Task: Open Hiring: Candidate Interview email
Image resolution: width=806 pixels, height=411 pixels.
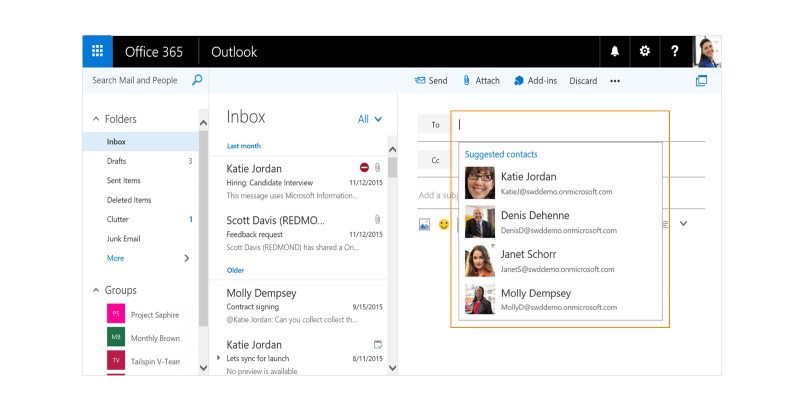Action: click(x=299, y=181)
